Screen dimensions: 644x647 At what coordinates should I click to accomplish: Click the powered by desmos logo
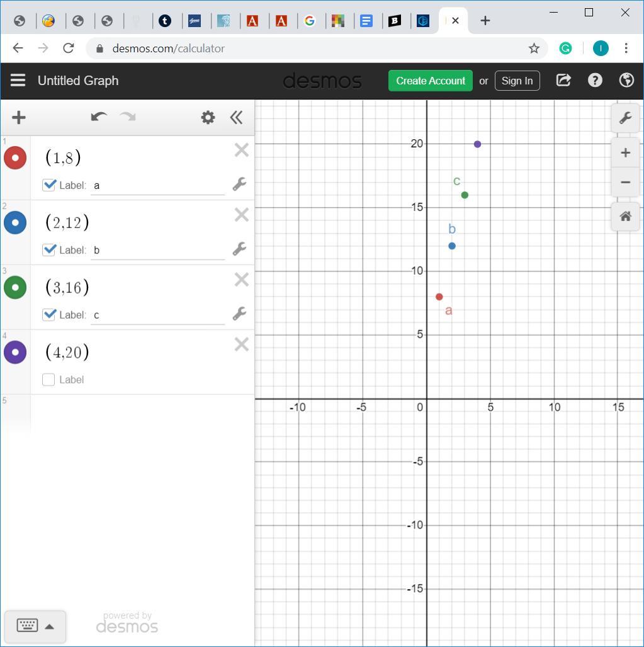click(x=127, y=622)
